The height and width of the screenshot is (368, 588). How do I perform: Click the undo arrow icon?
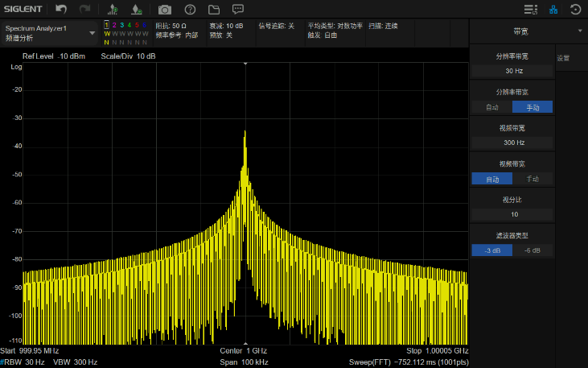point(62,10)
